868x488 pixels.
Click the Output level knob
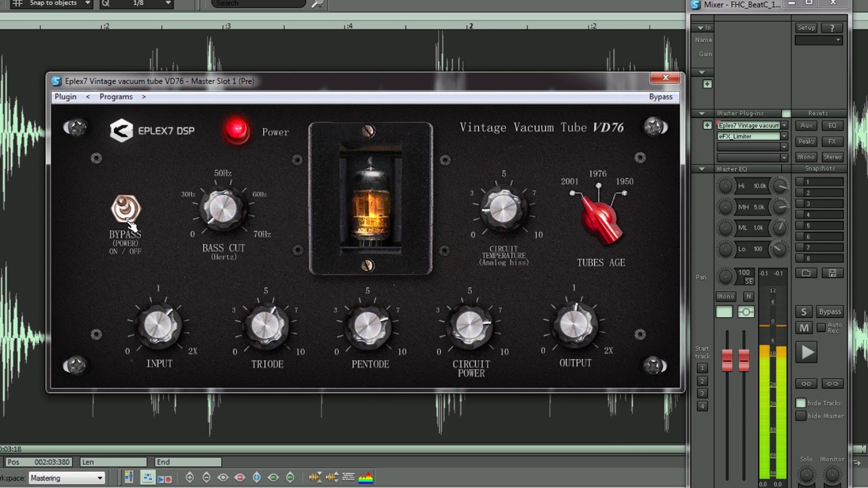575,324
